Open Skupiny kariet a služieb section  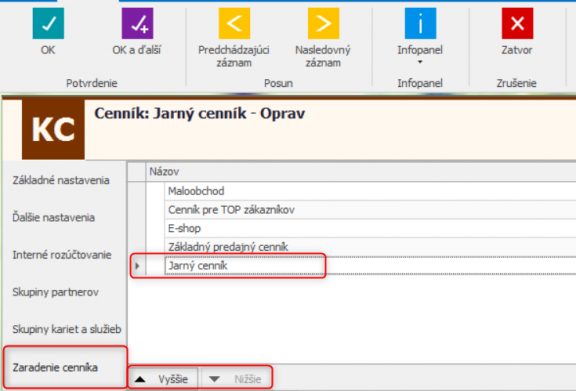(66, 329)
